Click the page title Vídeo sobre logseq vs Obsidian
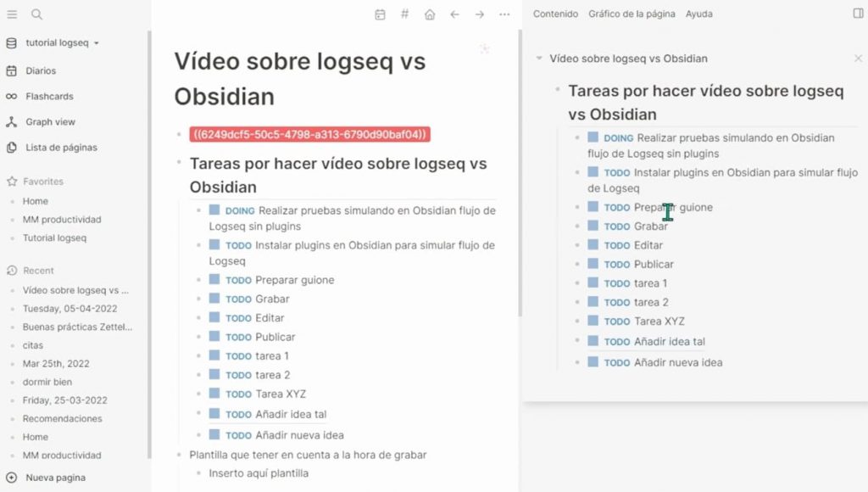 pos(299,79)
